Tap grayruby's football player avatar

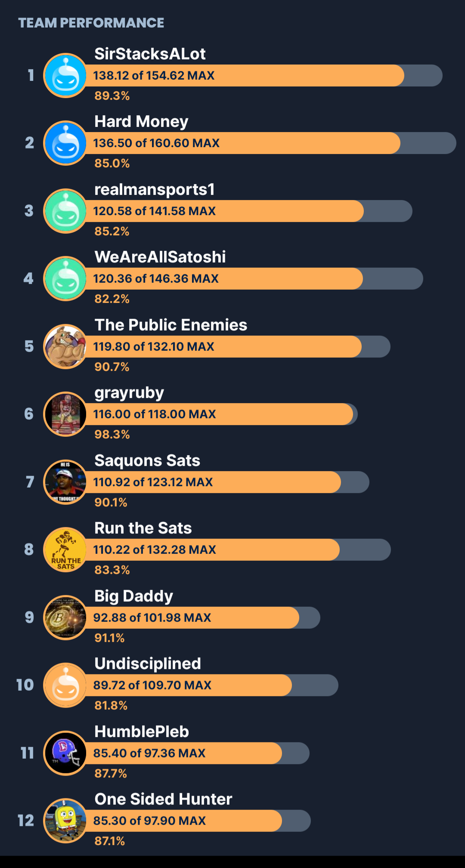[x=65, y=414]
